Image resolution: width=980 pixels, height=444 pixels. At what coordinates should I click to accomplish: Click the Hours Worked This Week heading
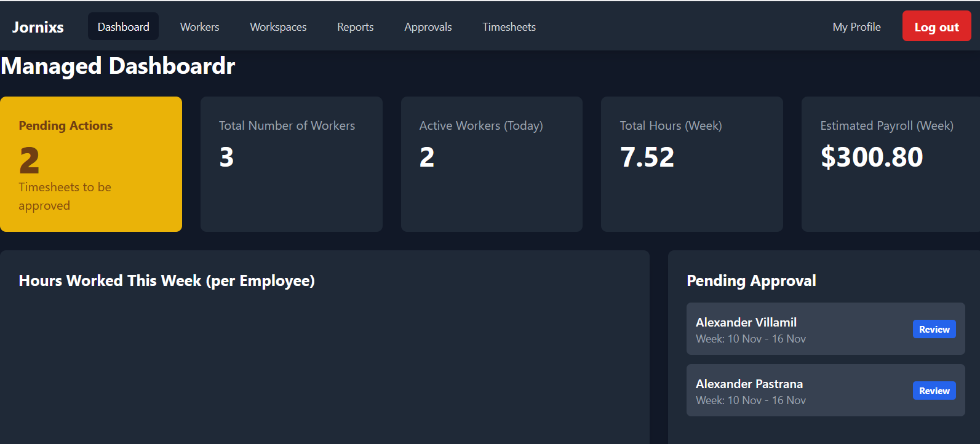[167, 281]
